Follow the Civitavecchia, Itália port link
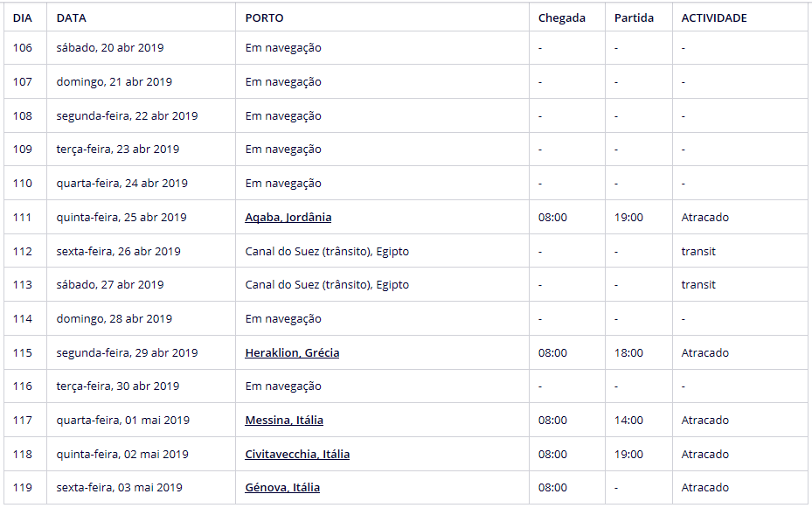Image resolution: width=812 pixels, height=508 pixels. click(x=297, y=455)
